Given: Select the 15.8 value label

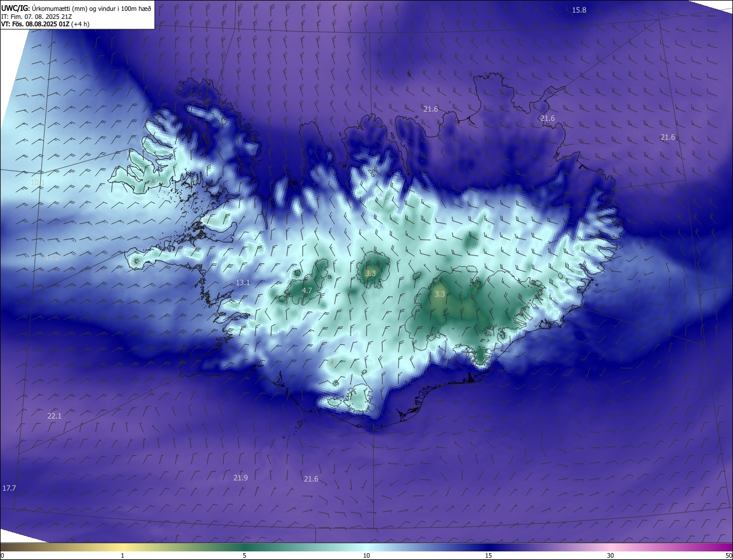Looking at the screenshot, I should [579, 10].
